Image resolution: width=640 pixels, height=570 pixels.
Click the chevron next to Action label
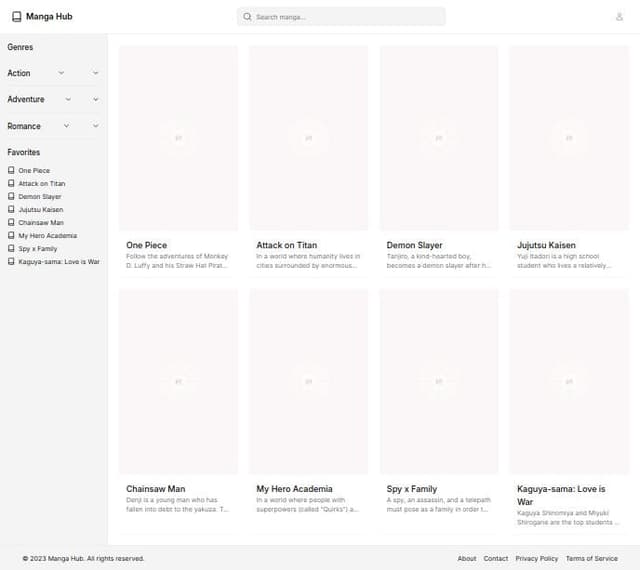pos(61,73)
